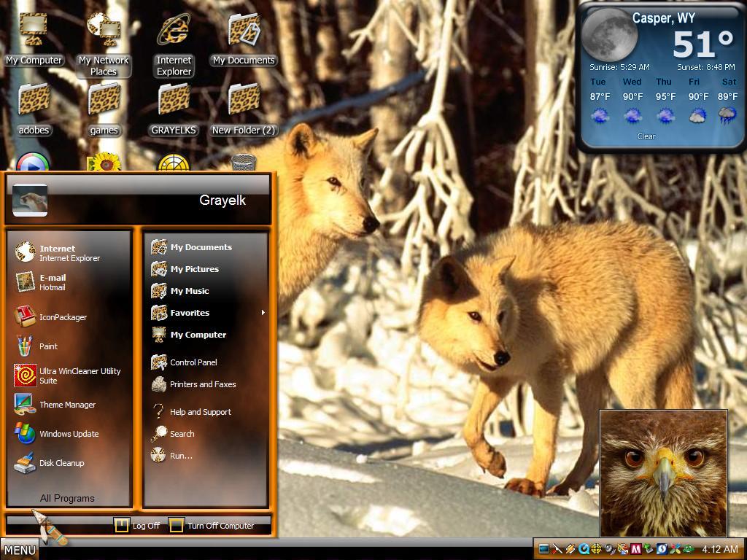The width and height of the screenshot is (747, 560).
Task: Click the red M tray icon
Action: point(636,549)
